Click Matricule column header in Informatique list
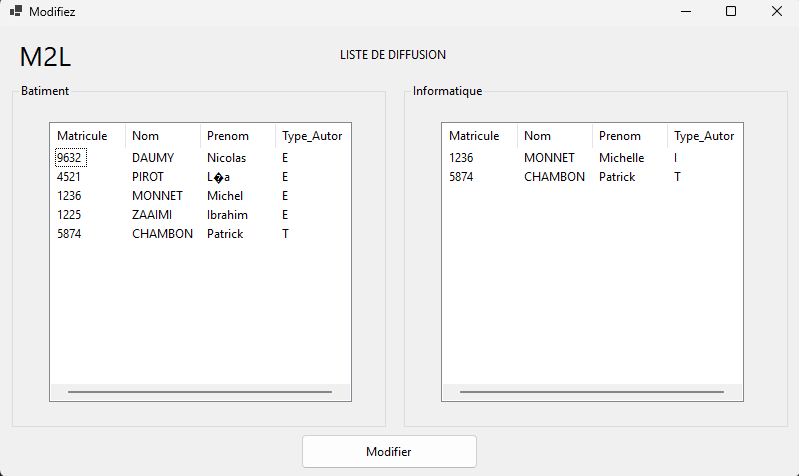799x476 pixels. (480, 136)
